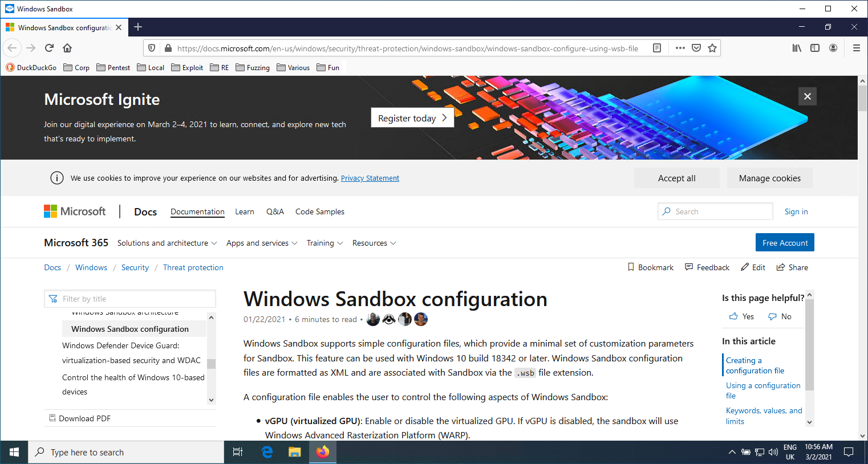Open the Privacy Statement link

(x=370, y=178)
